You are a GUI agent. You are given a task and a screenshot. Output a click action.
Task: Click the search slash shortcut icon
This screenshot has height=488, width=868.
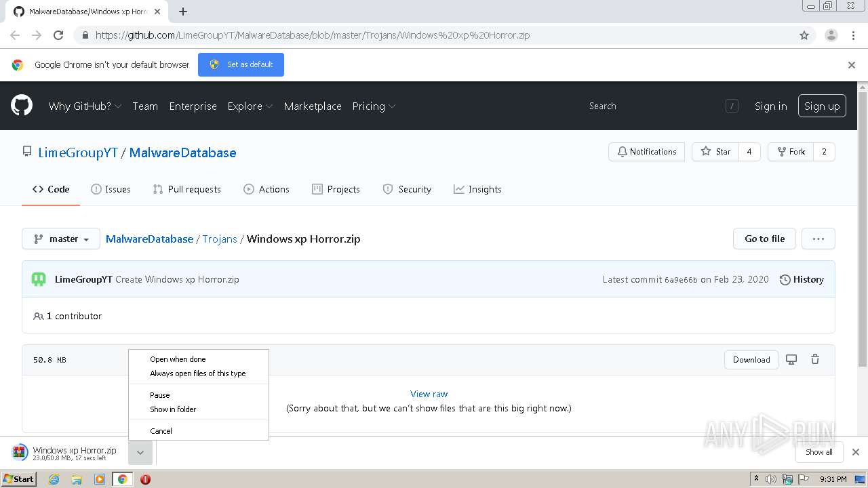(x=732, y=106)
